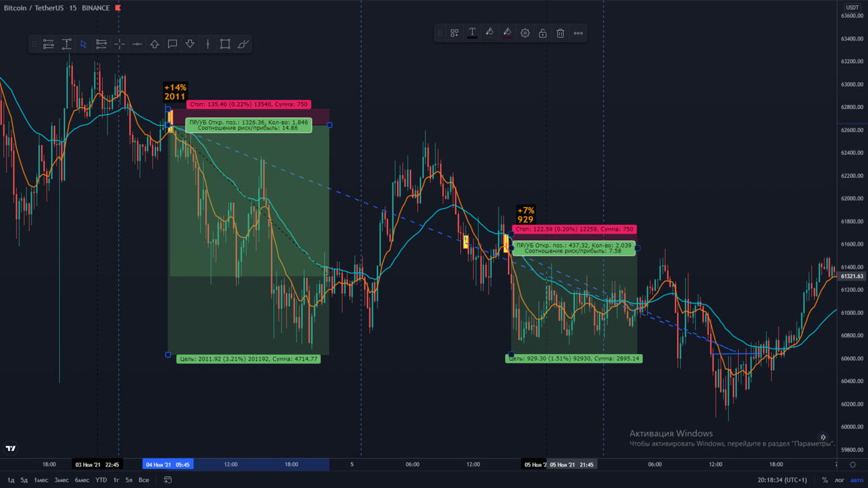Select the fourth favorites tool with horizontal levels

[x=101, y=44]
